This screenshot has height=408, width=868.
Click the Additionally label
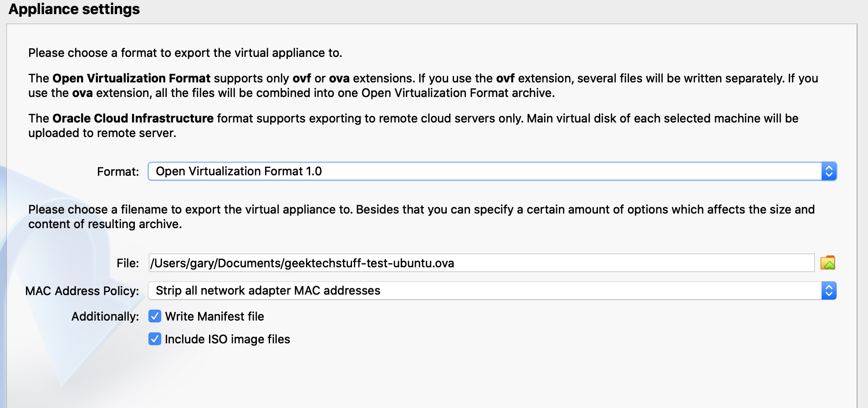[x=104, y=316]
